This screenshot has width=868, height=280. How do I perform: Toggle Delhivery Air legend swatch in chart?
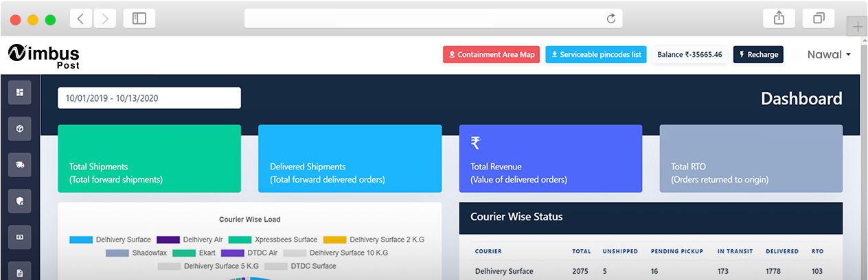168,240
